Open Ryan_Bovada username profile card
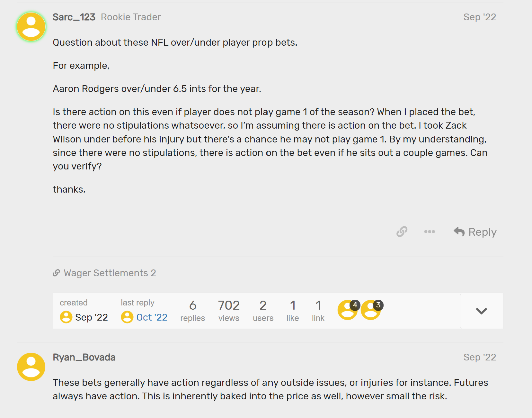Image resolution: width=532 pixels, height=418 pixels. click(84, 357)
